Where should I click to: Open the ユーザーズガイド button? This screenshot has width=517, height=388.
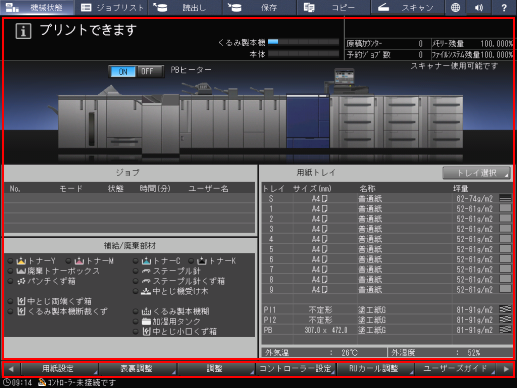pyautogui.click(x=455, y=369)
